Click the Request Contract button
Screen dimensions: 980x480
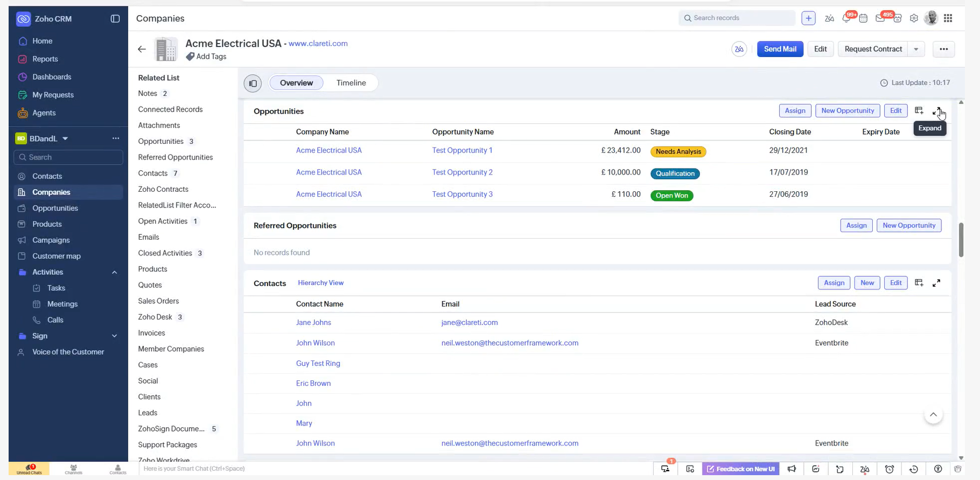point(873,49)
